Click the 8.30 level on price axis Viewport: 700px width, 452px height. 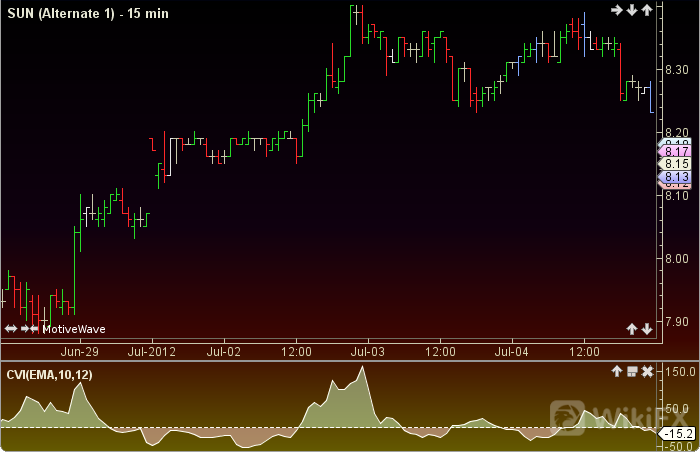pos(676,70)
